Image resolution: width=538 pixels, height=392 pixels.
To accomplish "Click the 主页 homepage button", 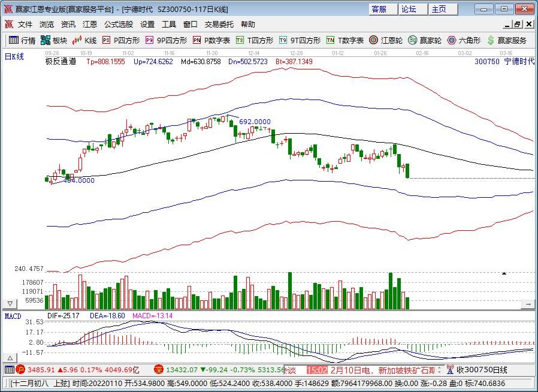I will 443,9.
